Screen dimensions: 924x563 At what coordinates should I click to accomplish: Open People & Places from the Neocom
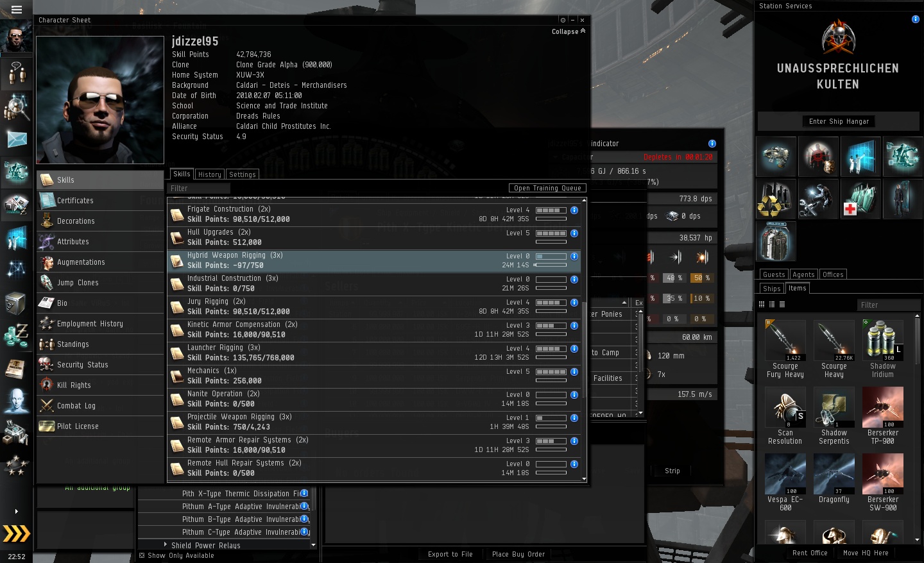click(17, 73)
